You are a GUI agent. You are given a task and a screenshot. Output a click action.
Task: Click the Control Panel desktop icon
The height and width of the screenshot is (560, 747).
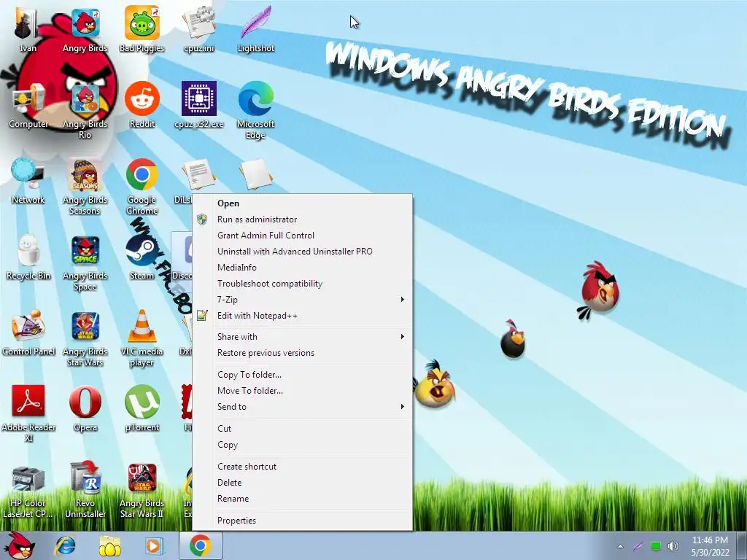pyautogui.click(x=28, y=333)
